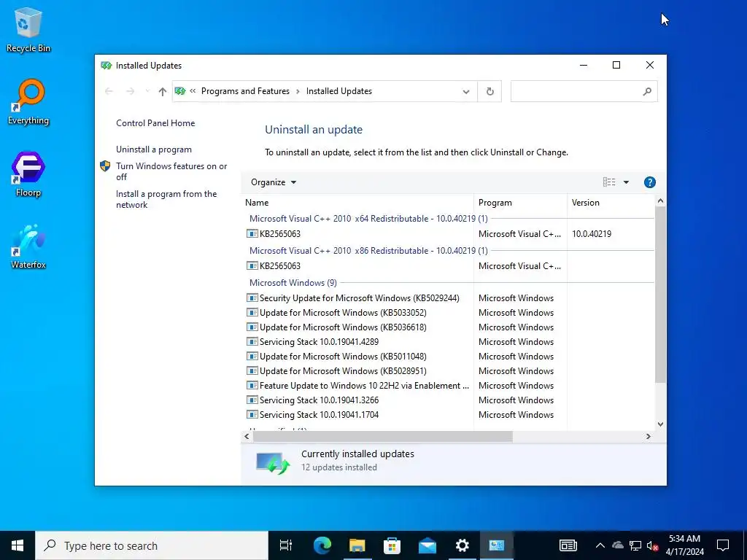Viewport: 747px width, 560px height.
Task: Collapse Microsoft Visual C++ 2010 x64 group
Action: (368, 219)
